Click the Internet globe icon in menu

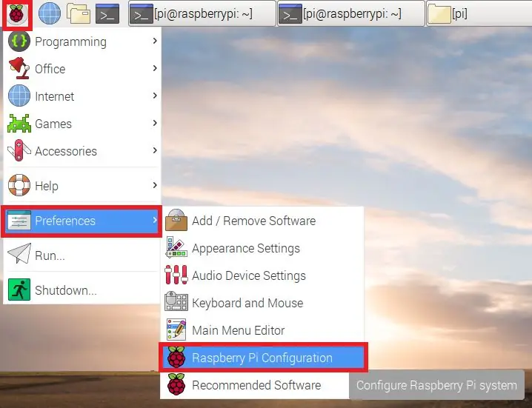click(19, 96)
